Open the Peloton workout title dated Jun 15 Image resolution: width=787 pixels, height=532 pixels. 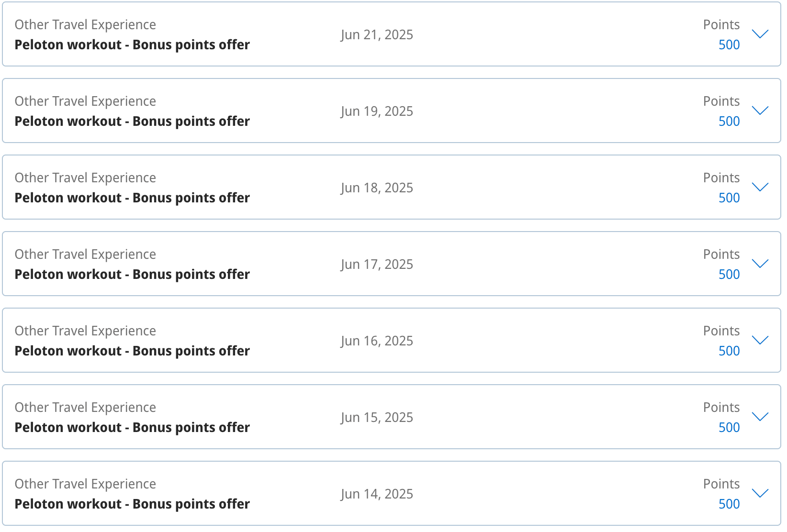click(x=132, y=427)
